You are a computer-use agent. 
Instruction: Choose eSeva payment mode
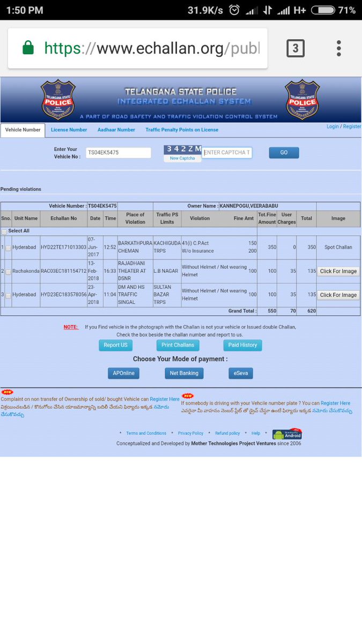point(240,373)
